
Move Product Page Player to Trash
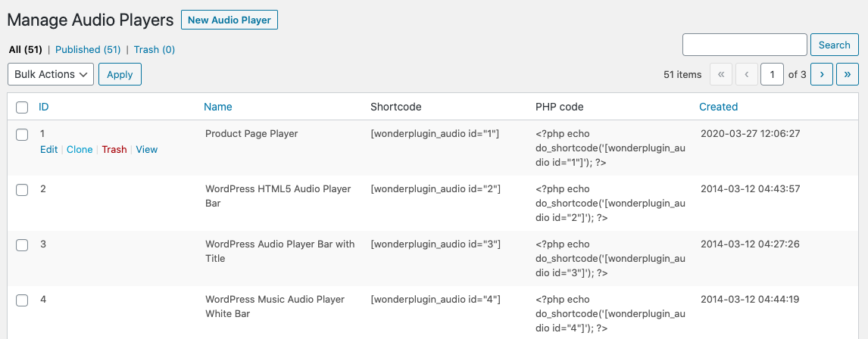(114, 150)
